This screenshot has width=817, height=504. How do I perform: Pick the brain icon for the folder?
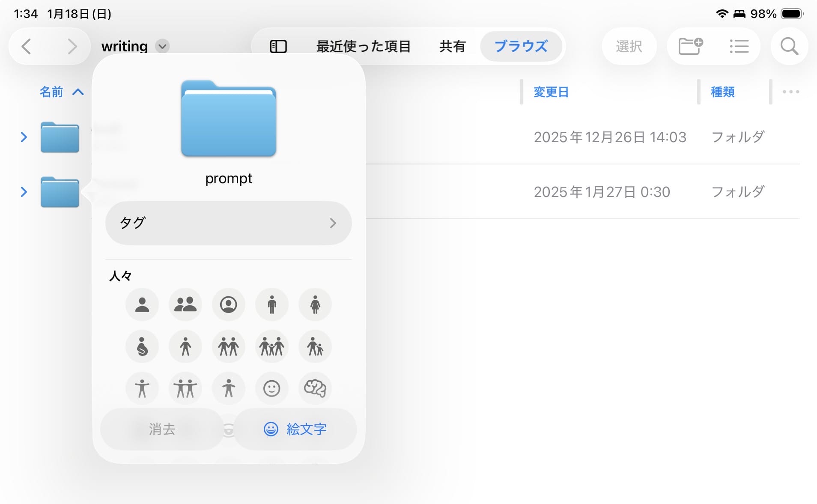click(x=315, y=388)
